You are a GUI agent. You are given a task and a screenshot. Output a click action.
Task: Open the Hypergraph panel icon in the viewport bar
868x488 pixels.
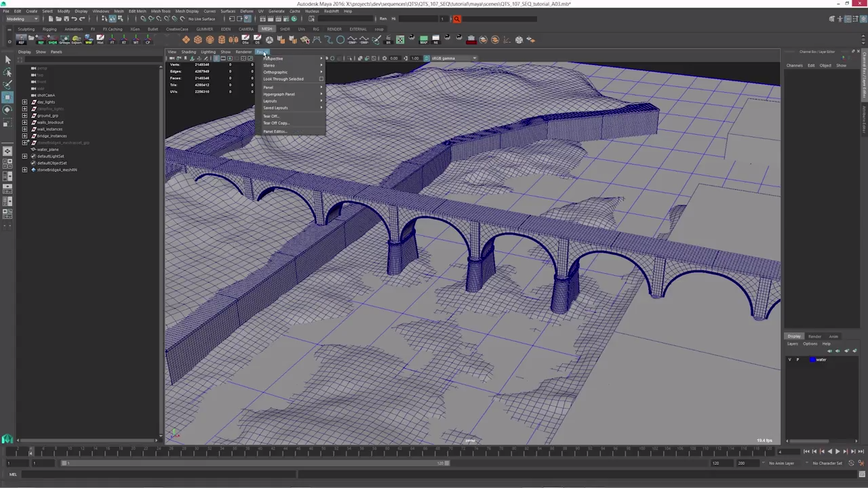point(279,94)
